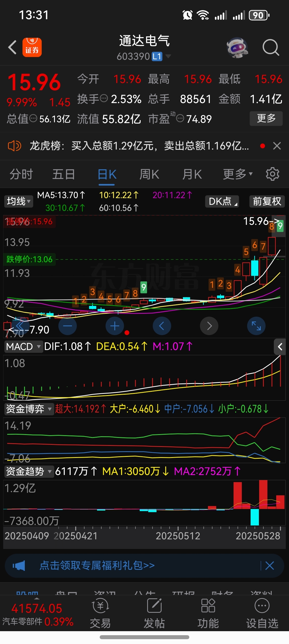
Task: Open the 点击领取专属福利礼包 promo link
Action: tap(97, 566)
